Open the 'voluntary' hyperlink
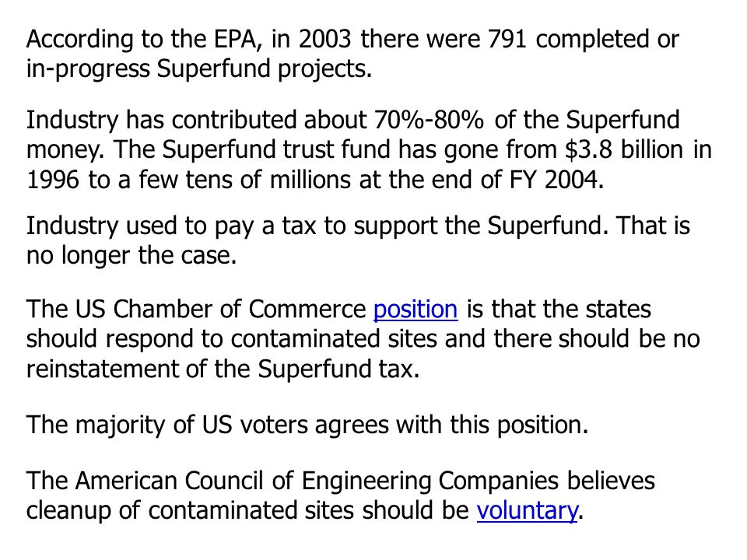 [x=528, y=510]
